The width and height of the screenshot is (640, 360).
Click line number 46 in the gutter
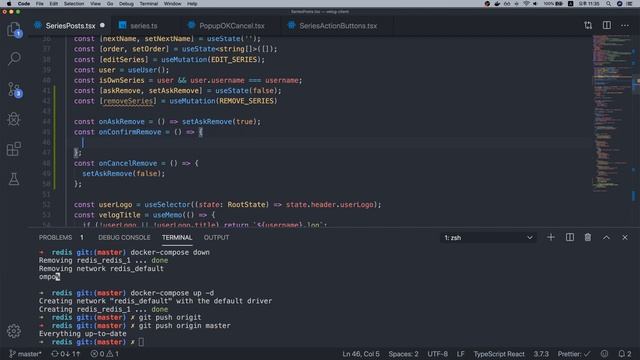point(47,142)
